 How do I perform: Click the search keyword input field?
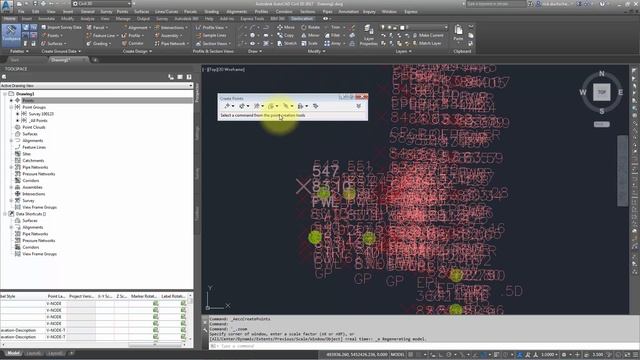tap(496, 4)
